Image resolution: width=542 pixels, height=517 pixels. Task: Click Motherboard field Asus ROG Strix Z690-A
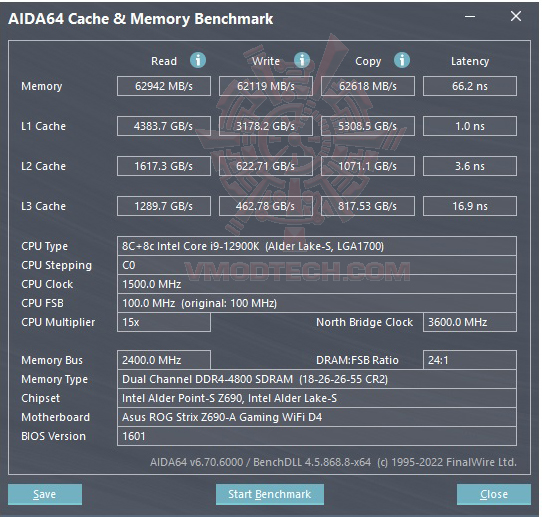317,417
